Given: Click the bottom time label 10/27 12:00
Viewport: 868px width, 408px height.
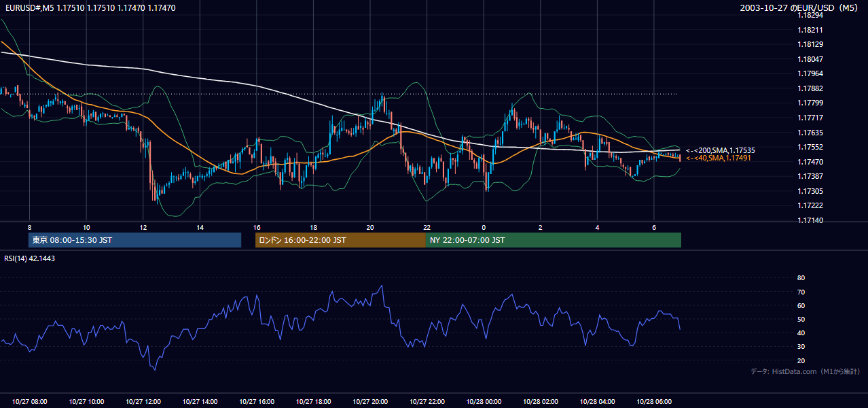Looking at the screenshot, I should click(x=143, y=402).
